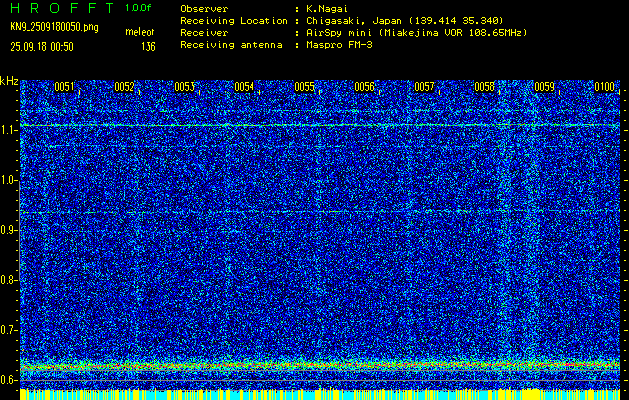Click time marker 0059
The image size is (629, 400).
pyautogui.click(x=544, y=87)
